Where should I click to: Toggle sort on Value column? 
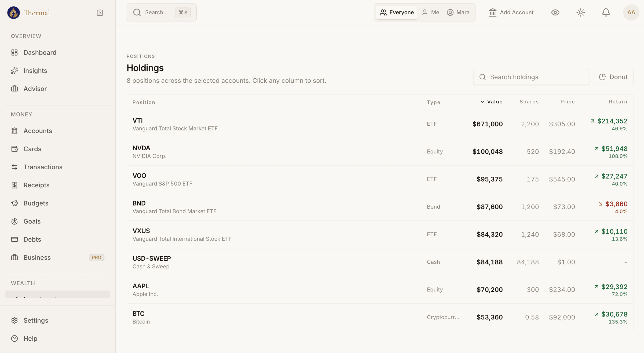point(492,102)
